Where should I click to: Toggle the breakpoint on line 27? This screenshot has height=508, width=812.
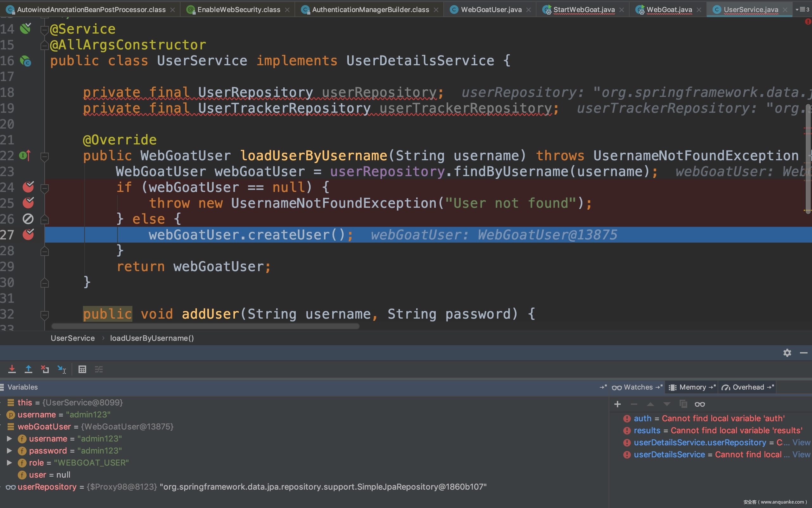click(28, 234)
